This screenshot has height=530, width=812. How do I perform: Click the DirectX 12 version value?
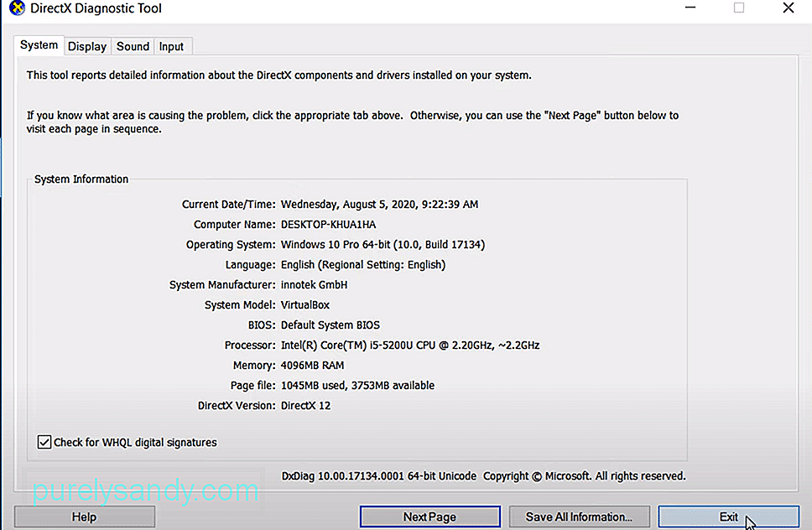305,406
